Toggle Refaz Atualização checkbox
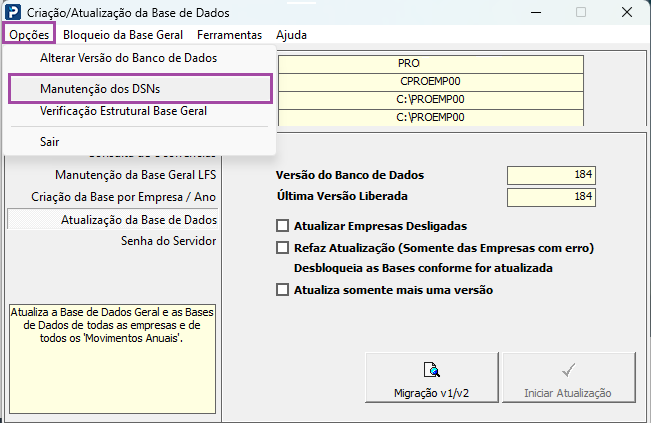The width and height of the screenshot is (651, 429). click(x=282, y=248)
